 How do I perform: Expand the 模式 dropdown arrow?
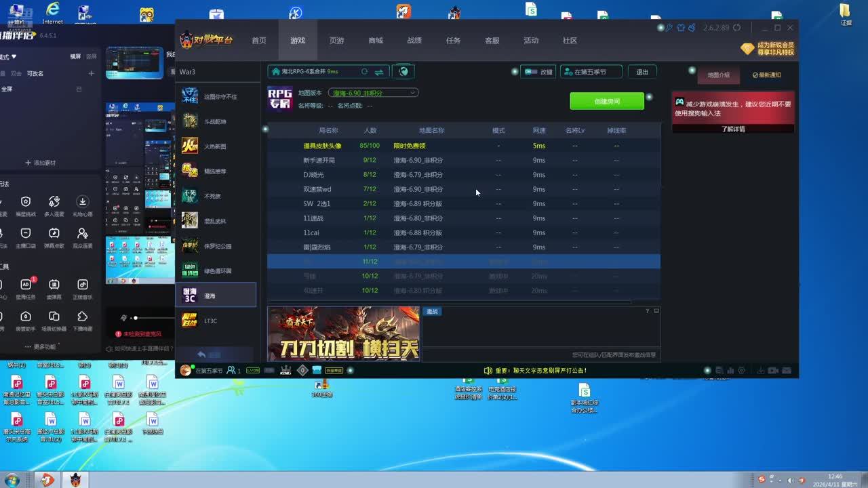click(13, 57)
